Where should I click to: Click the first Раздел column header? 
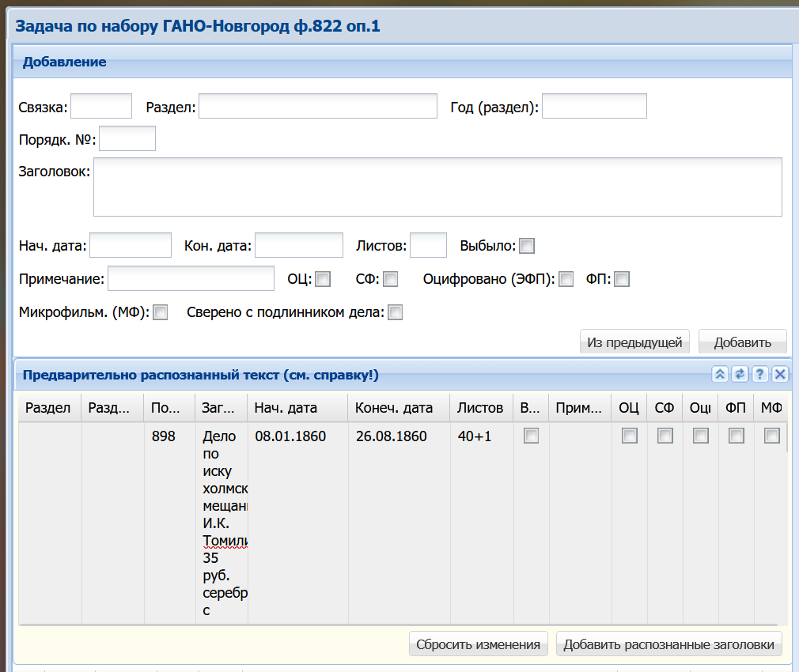(49, 408)
